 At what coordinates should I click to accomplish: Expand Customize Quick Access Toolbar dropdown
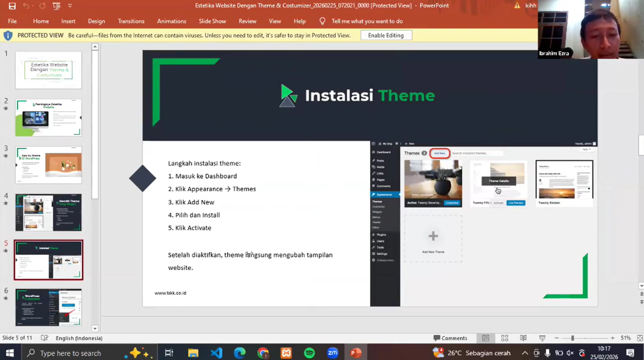tap(70, 6)
